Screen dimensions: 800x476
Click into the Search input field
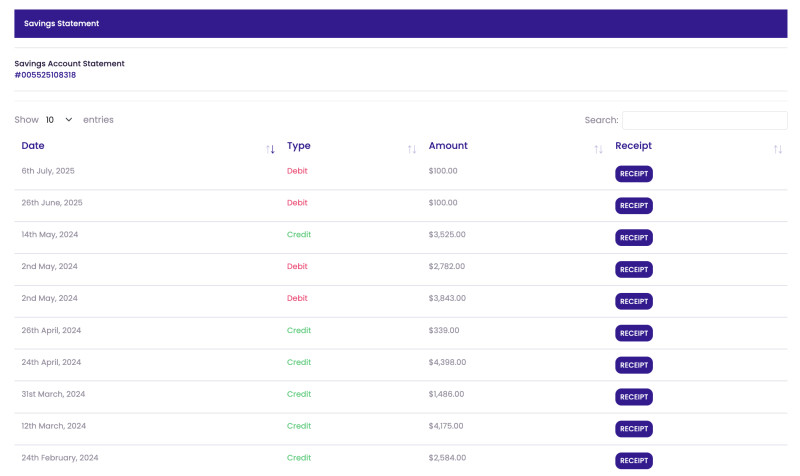[704, 120]
